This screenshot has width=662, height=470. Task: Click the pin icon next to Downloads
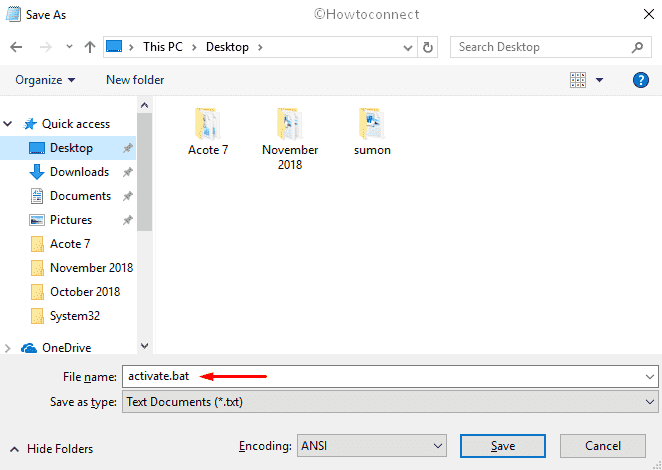click(128, 172)
